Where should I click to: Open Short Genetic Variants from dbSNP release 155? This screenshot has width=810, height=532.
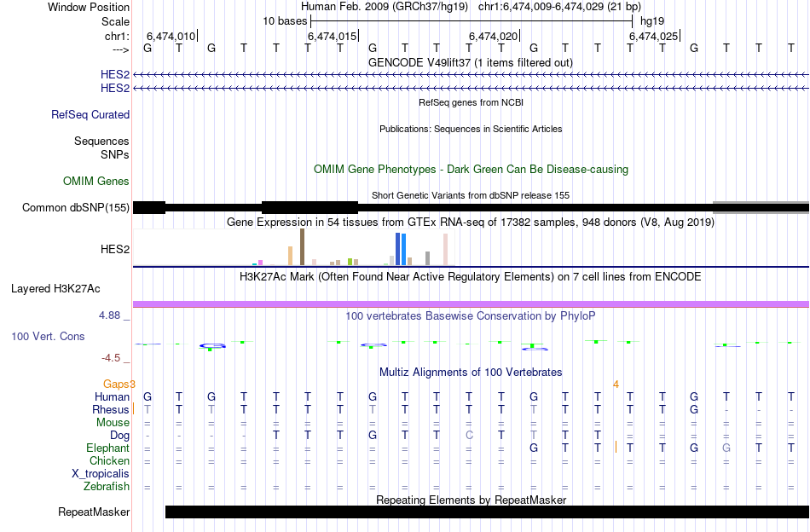pyautogui.click(x=471, y=196)
